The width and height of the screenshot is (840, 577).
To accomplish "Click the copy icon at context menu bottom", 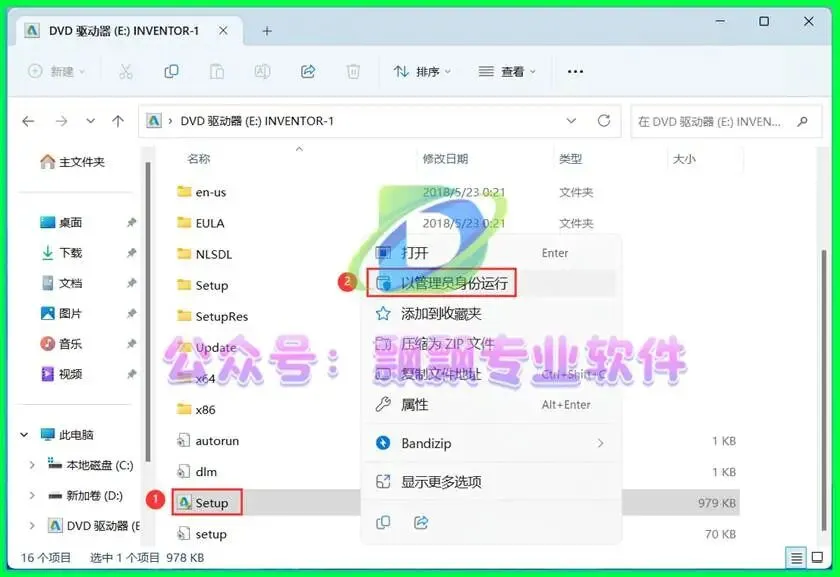I will pos(383,522).
